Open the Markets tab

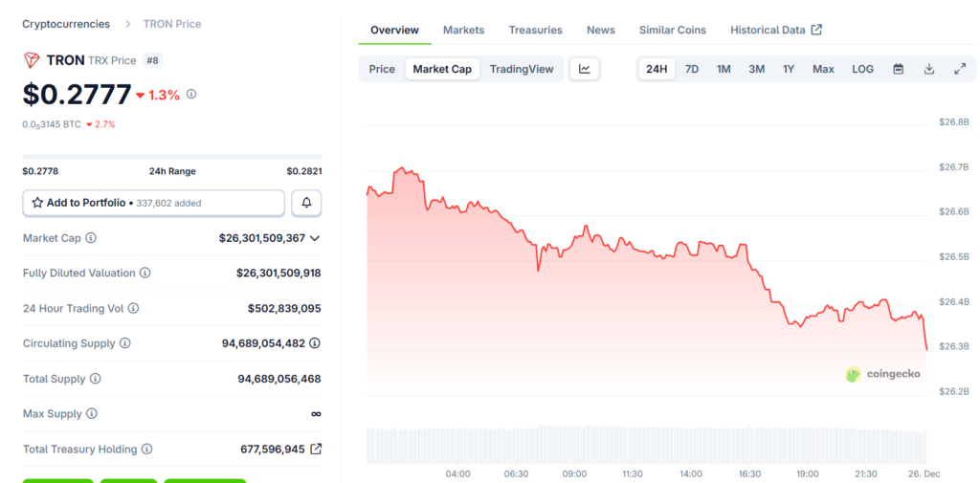(x=463, y=30)
